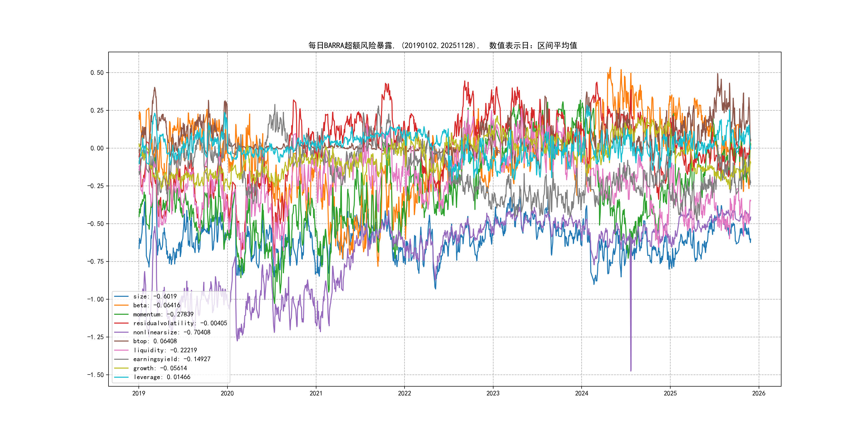Select the liquidity: -0.22219 legend entry
Image resolution: width=868 pixels, height=434 pixels.
(x=165, y=350)
